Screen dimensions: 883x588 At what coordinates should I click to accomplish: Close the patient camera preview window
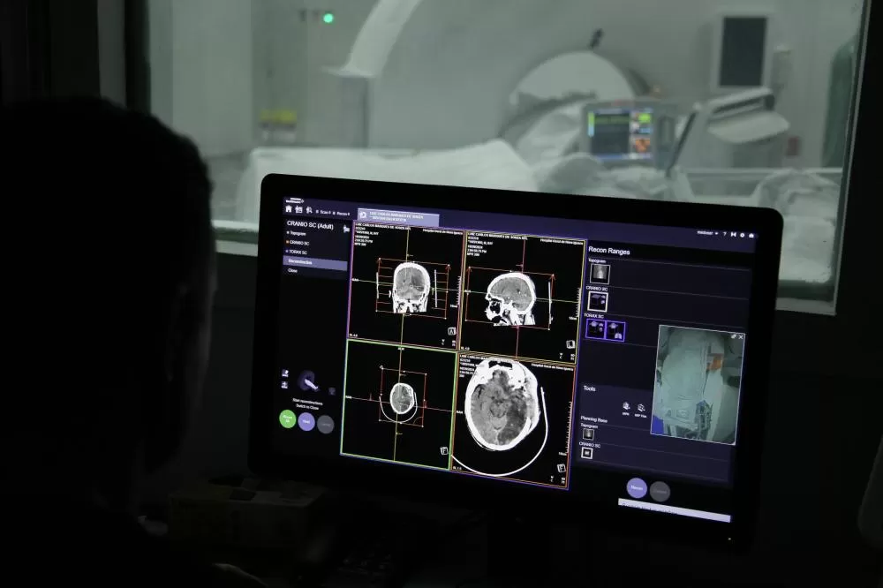tap(741, 336)
